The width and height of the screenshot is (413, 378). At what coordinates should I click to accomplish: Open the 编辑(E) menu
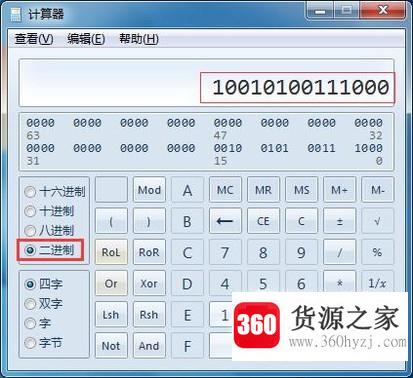click(86, 39)
